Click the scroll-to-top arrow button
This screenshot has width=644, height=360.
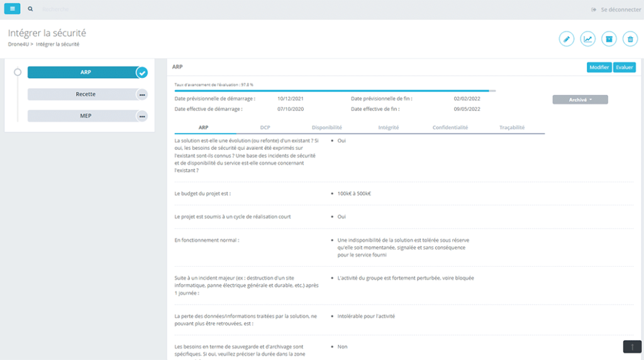click(x=632, y=346)
